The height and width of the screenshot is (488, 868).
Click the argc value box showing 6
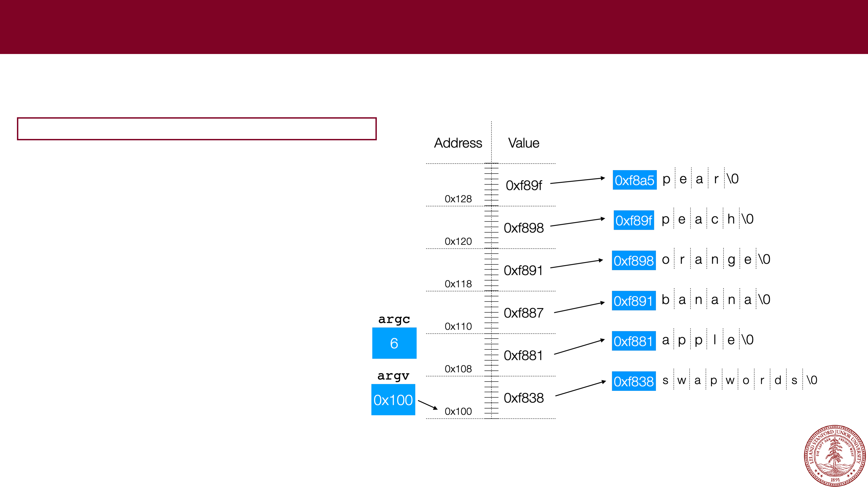coord(394,343)
